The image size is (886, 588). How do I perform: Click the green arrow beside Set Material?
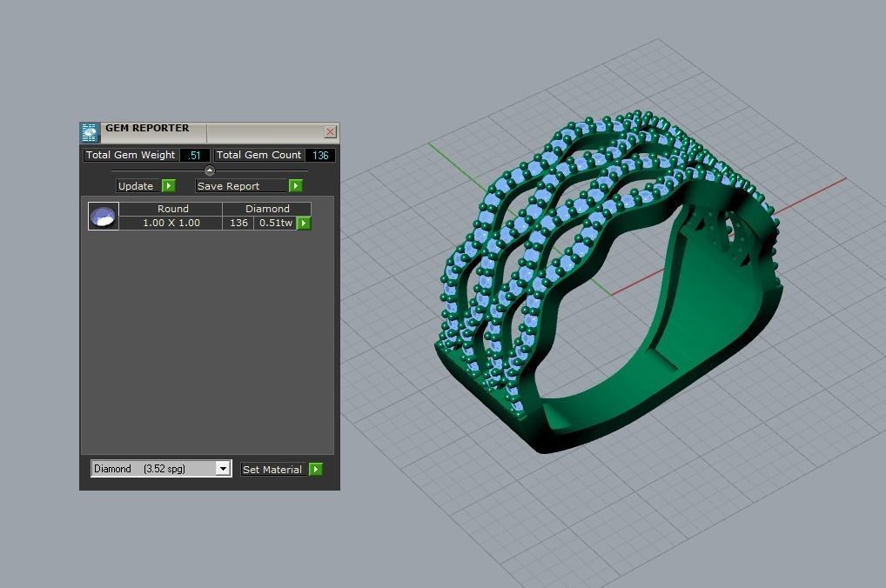(316, 470)
